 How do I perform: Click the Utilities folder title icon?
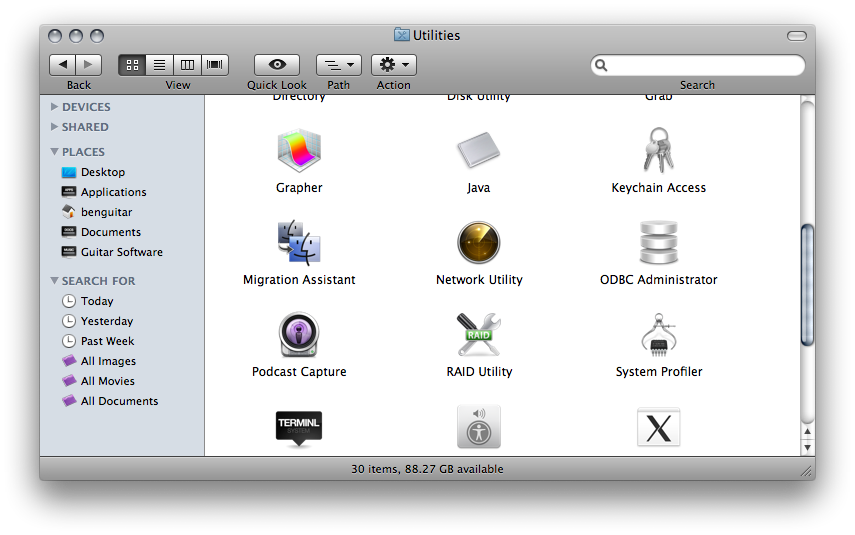(x=402, y=35)
